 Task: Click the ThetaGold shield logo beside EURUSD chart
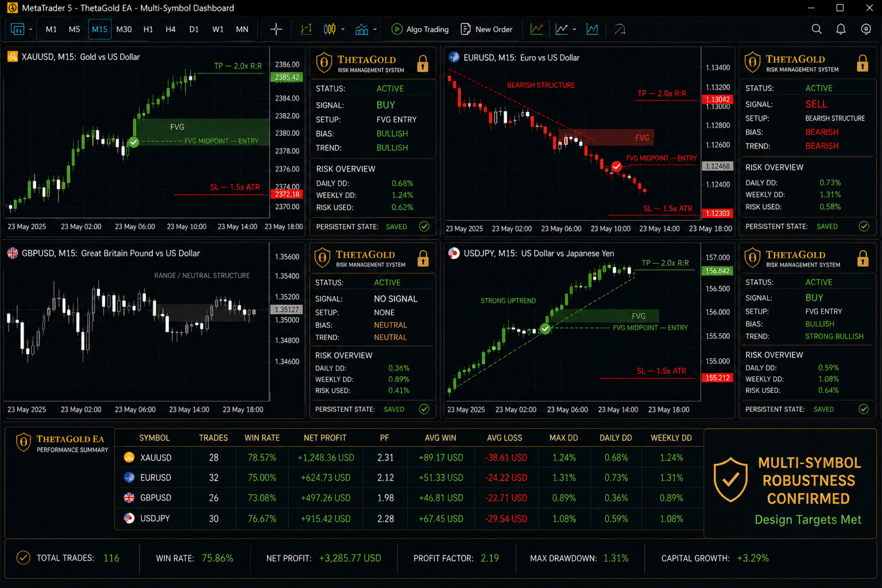coord(752,62)
